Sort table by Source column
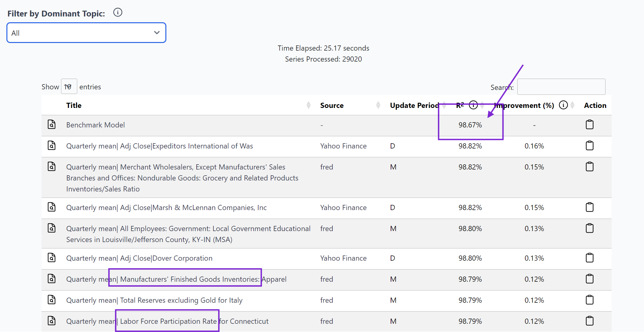This screenshot has height=332, width=644. (x=378, y=105)
